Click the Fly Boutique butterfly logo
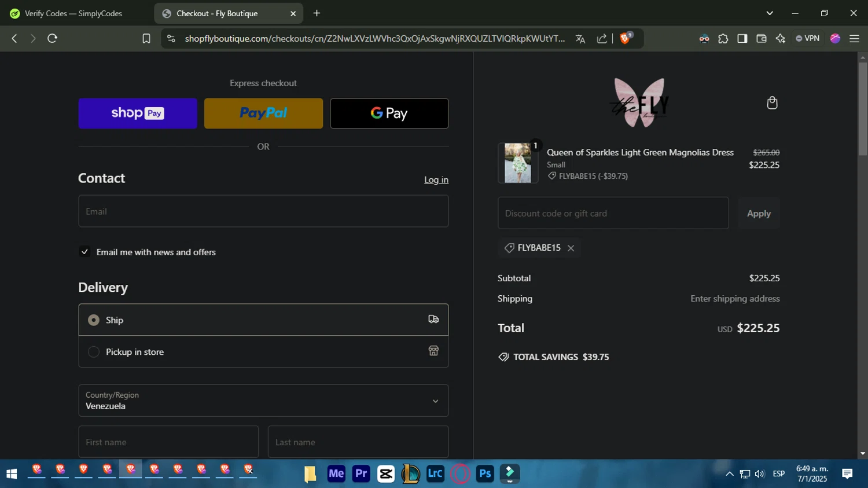Image resolution: width=868 pixels, height=488 pixels. 639,103
